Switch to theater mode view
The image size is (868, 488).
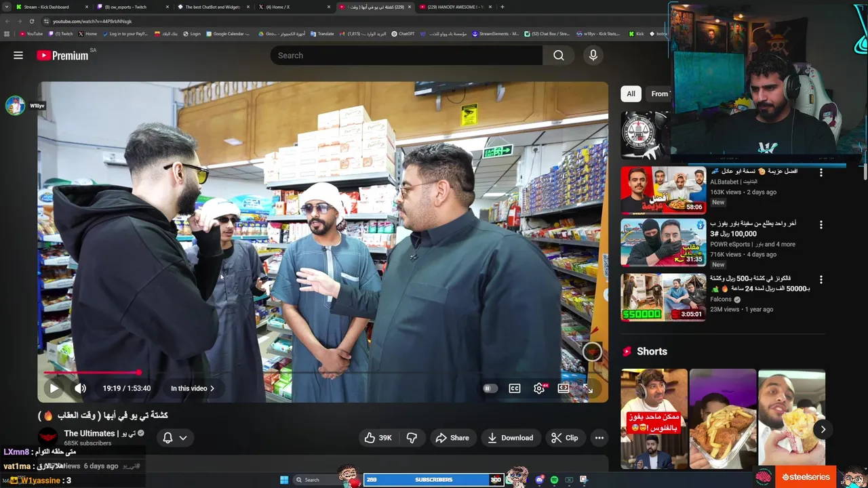coord(563,388)
